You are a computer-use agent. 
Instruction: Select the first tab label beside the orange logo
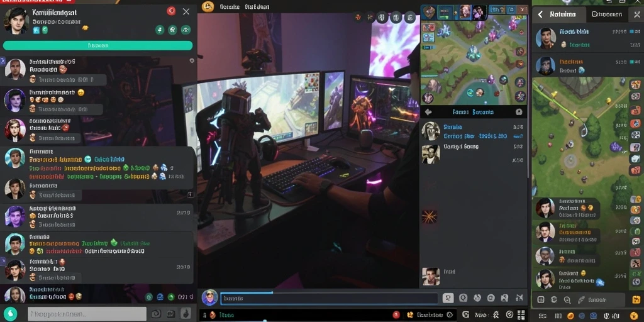click(229, 7)
